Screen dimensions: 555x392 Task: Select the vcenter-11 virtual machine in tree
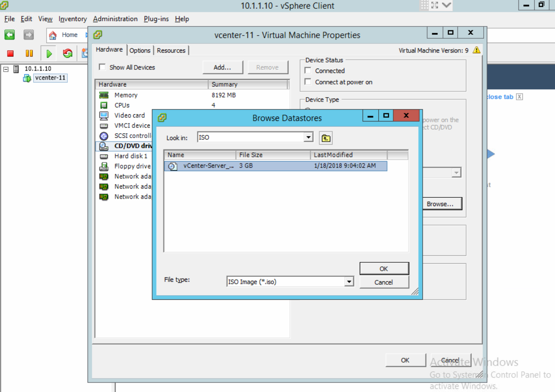click(51, 78)
